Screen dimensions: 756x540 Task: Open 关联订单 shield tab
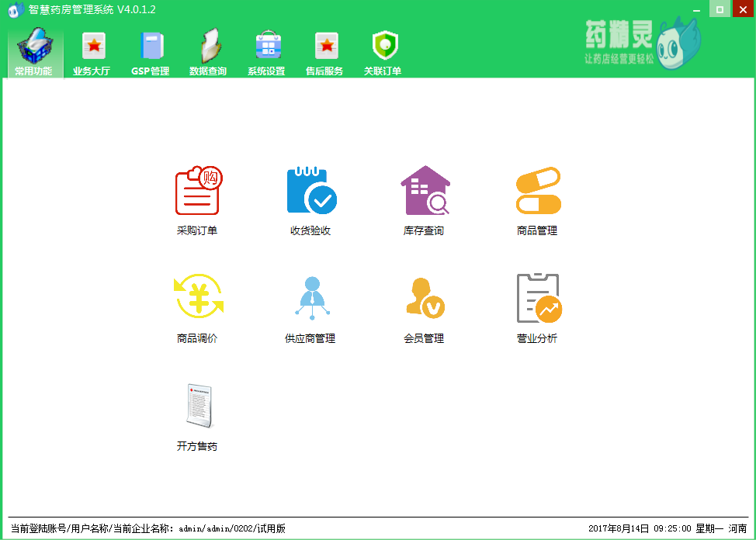click(383, 52)
